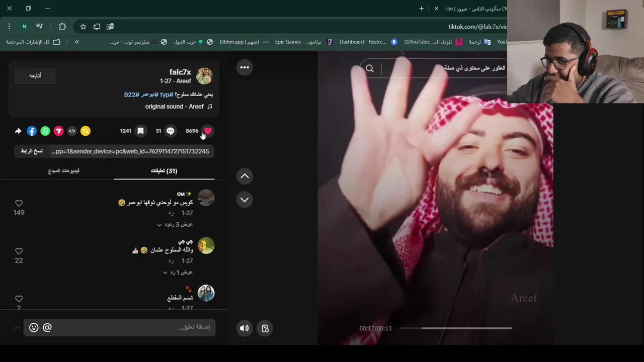Click the icon between star and translate icons
Screen dimensions: 644x362
coord(97,26)
